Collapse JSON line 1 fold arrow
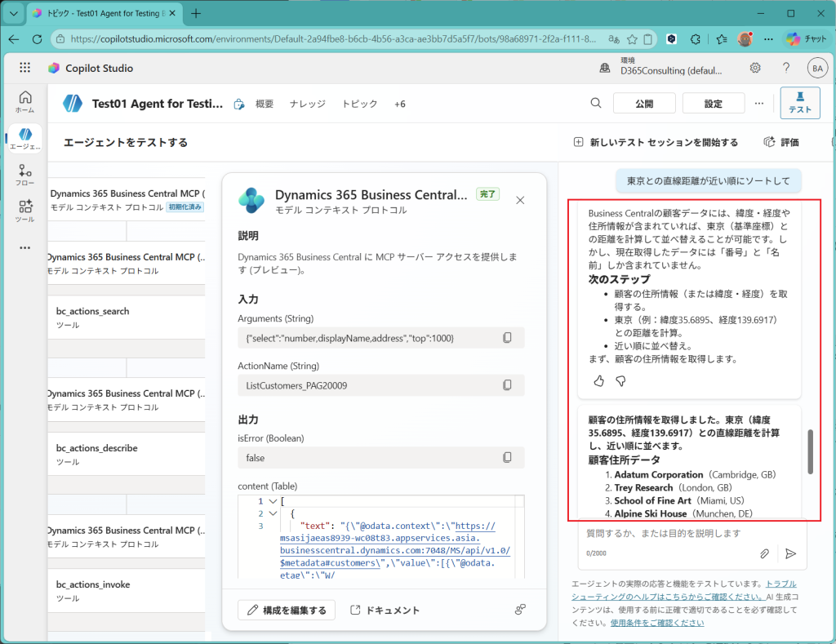 coord(272,501)
